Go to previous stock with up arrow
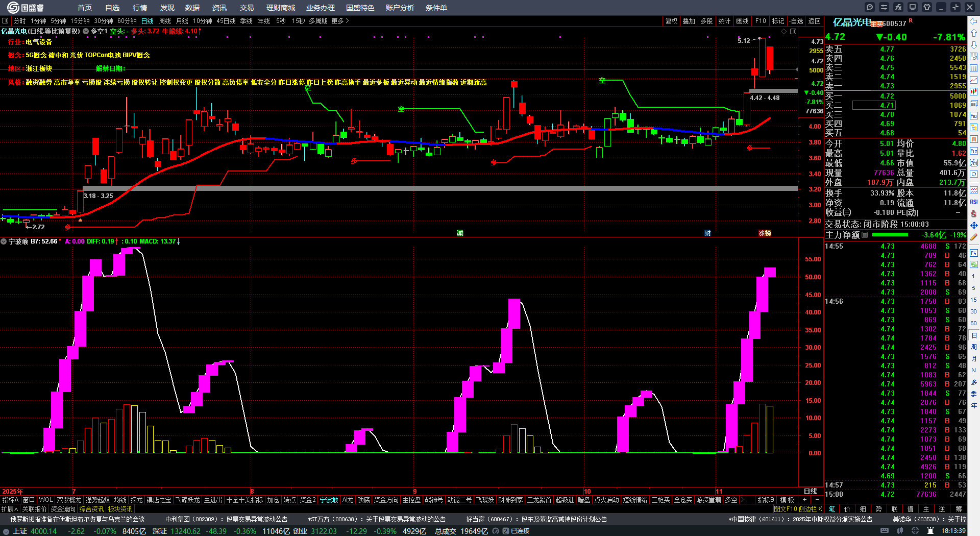The height and width of the screenshot is (536, 980). [974, 33]
